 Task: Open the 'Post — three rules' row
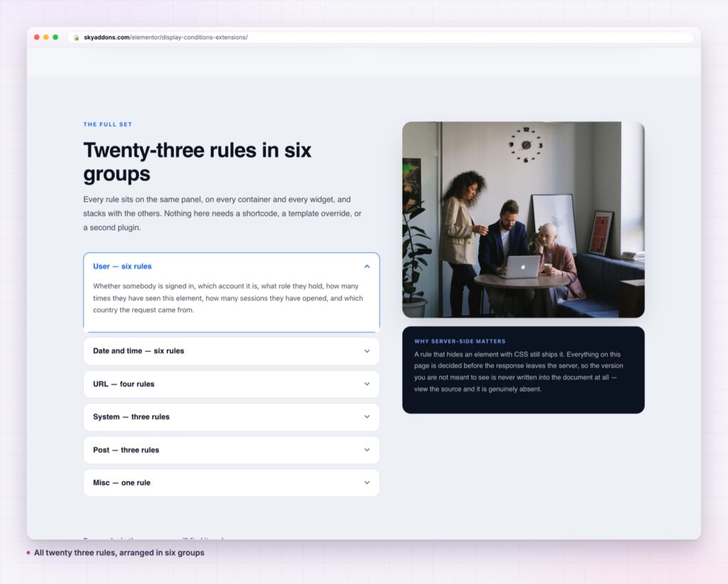point(231,450)
